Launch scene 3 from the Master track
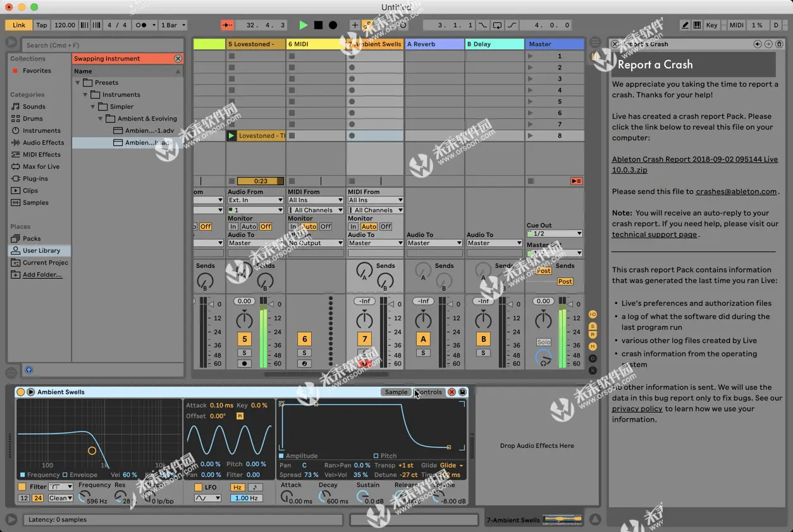This screenshot has width=793, height=532. (x=531, y=79)
